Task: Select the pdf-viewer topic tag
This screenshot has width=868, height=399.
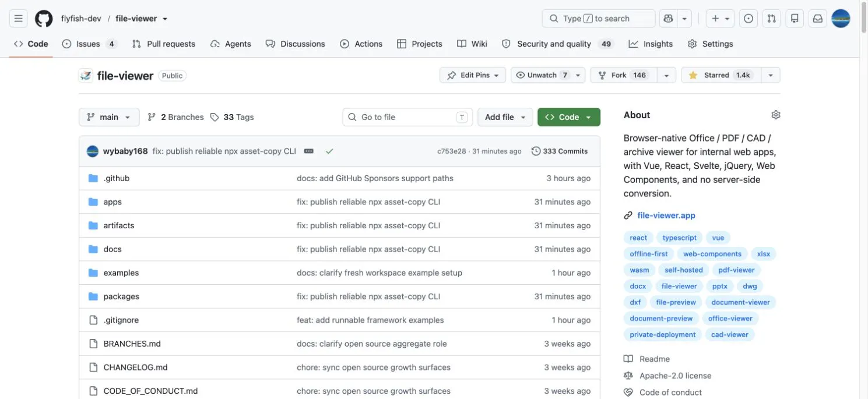Action: pyautogui.click(x=736, y=270)
